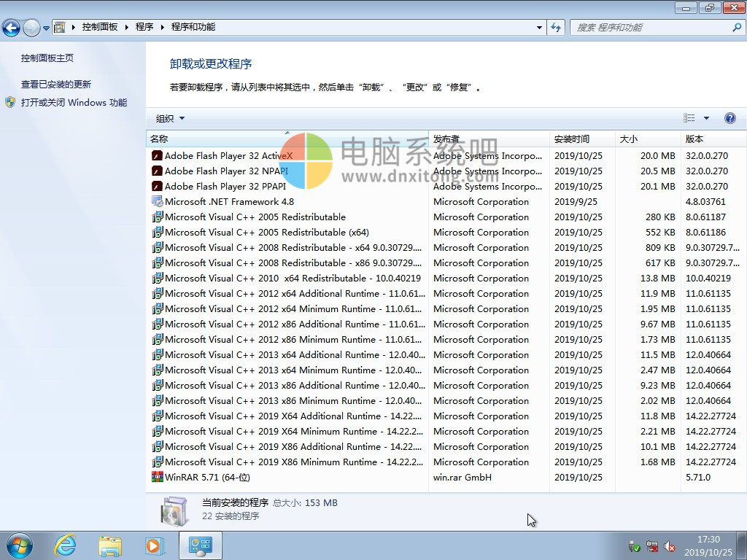Expand the arrow after 程序 breadcrumb

coord(162,28)
